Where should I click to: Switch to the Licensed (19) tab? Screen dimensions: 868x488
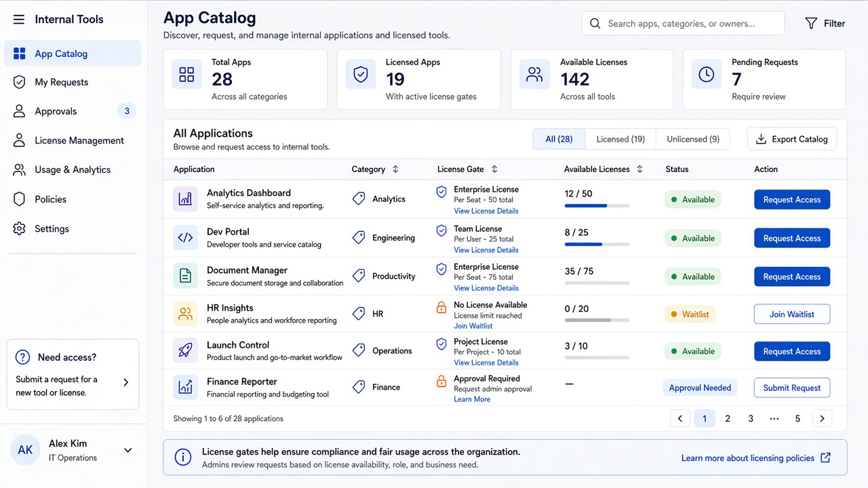click(620, 139)
